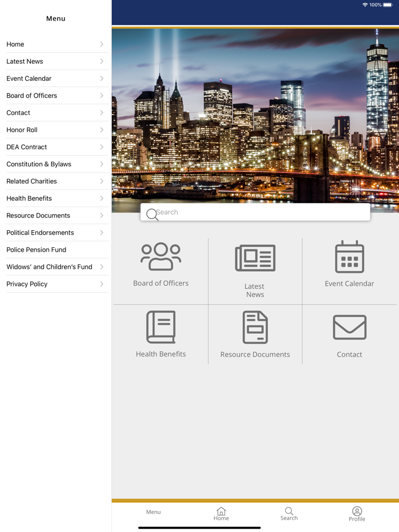Click the chevron beside Latest News in the menu
This screenshot has height=532, width=399.
[101, 62]
